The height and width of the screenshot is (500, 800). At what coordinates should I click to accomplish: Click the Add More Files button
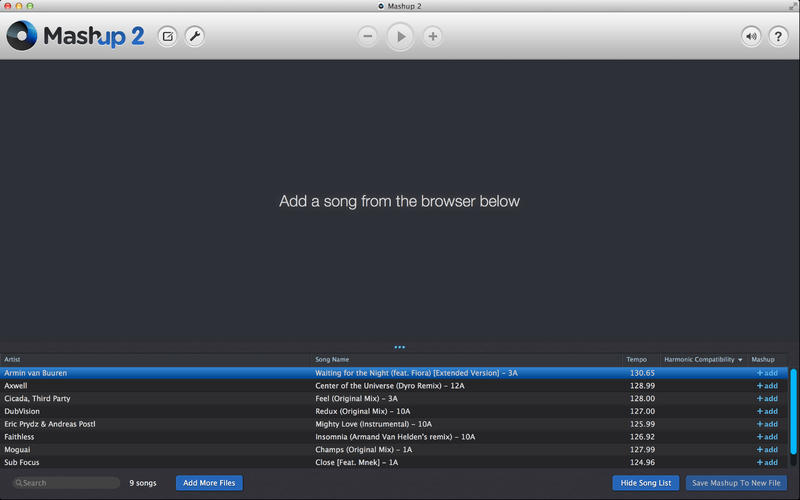(209, 483)
